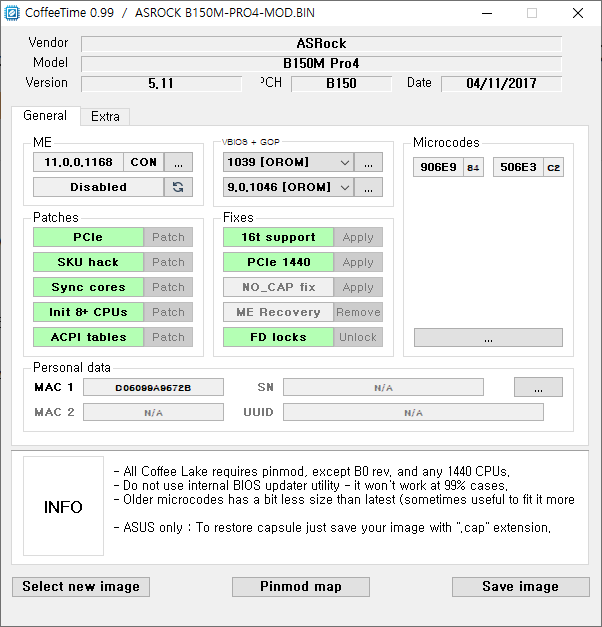Toggle the Init 8+ CPUs status label
The width and height of the screenshot is (602, 627).
[x=88, y=312]
